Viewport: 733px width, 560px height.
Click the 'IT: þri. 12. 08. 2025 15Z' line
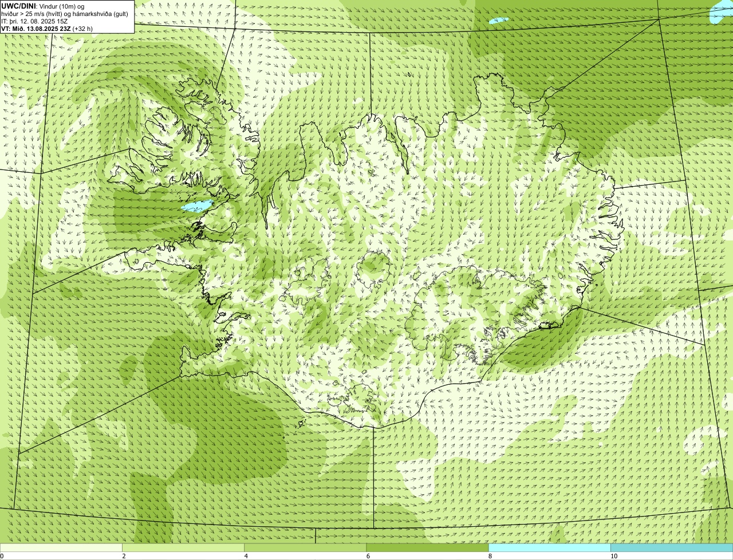34,21
